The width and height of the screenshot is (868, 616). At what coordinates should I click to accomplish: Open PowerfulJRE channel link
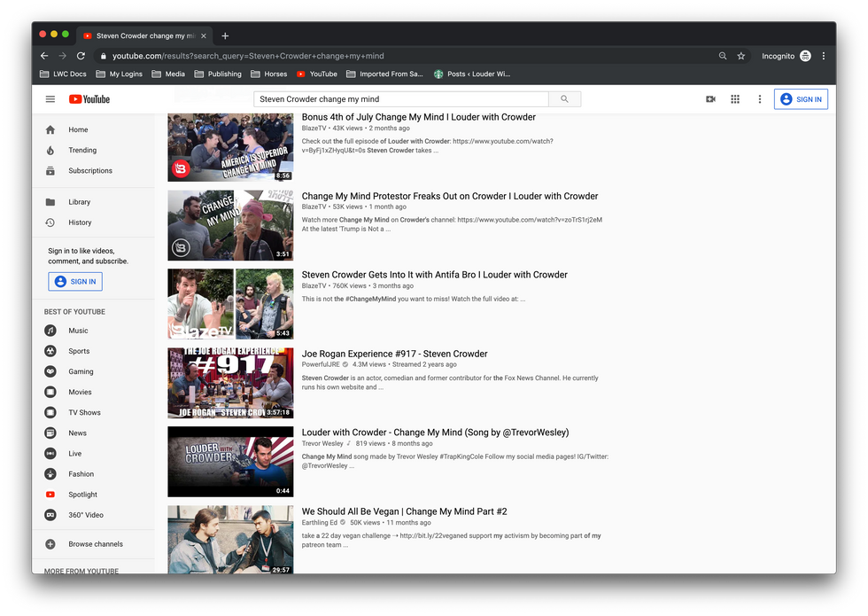[x=321, y=364]
